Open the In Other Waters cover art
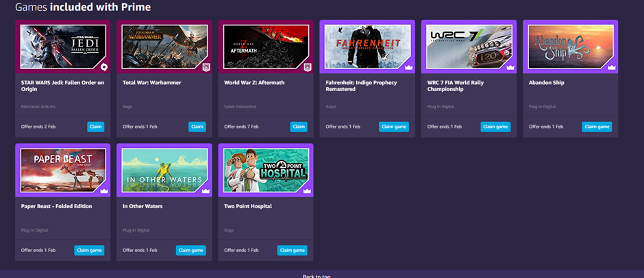The width and height of the screenshot is (644, 278). pos(164,170)
